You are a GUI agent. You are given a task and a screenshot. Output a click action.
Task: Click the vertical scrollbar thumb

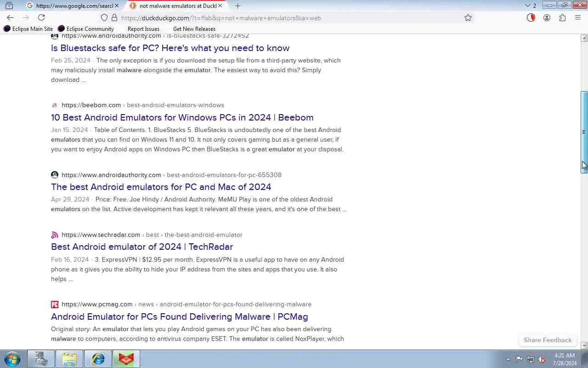point(584,132)
